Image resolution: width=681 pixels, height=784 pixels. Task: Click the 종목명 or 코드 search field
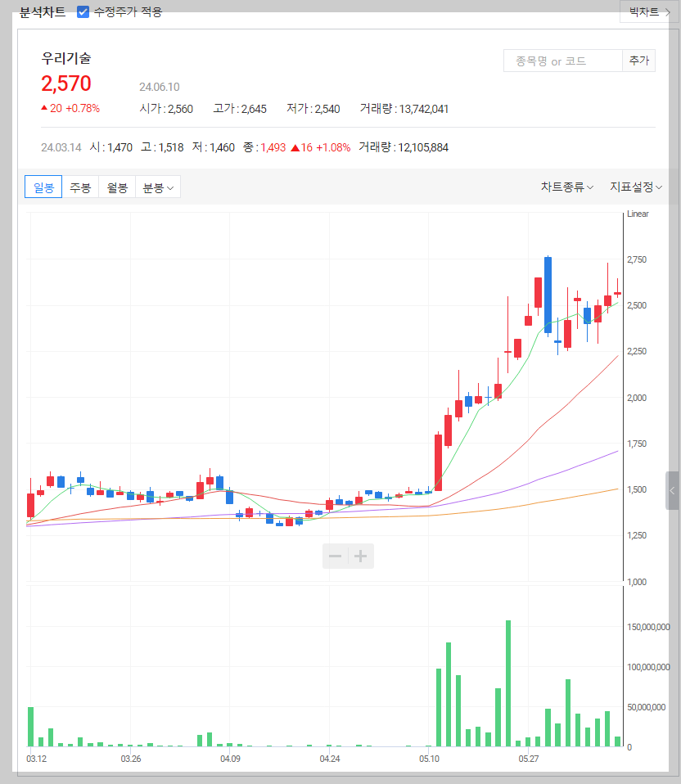pyautogui.click(x=562, y=61)
